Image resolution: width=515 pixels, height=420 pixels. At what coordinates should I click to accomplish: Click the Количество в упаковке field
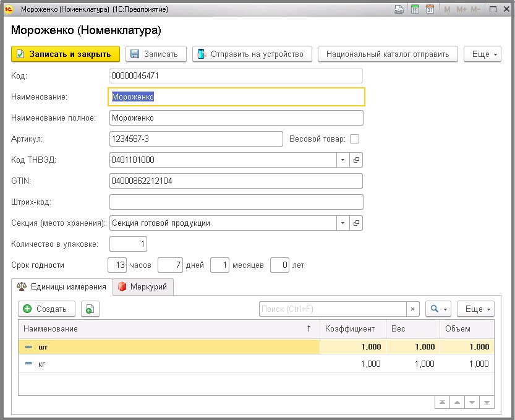128,244
